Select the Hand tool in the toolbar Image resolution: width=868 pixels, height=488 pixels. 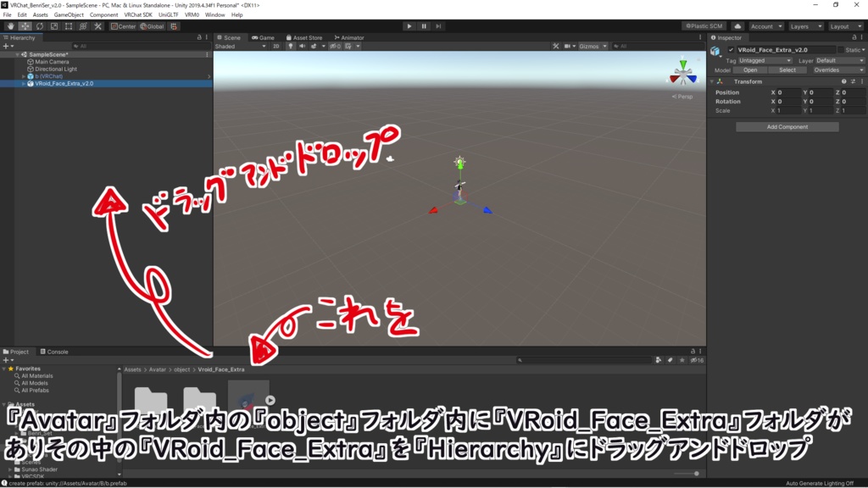pyautogui.click(x=11, y=25)
